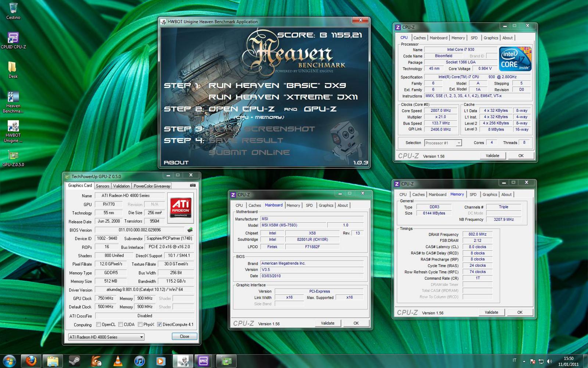The image size is (588, 368).
Task: Click the GPU-Z screenshot camera icon
Action: point(193,185)
